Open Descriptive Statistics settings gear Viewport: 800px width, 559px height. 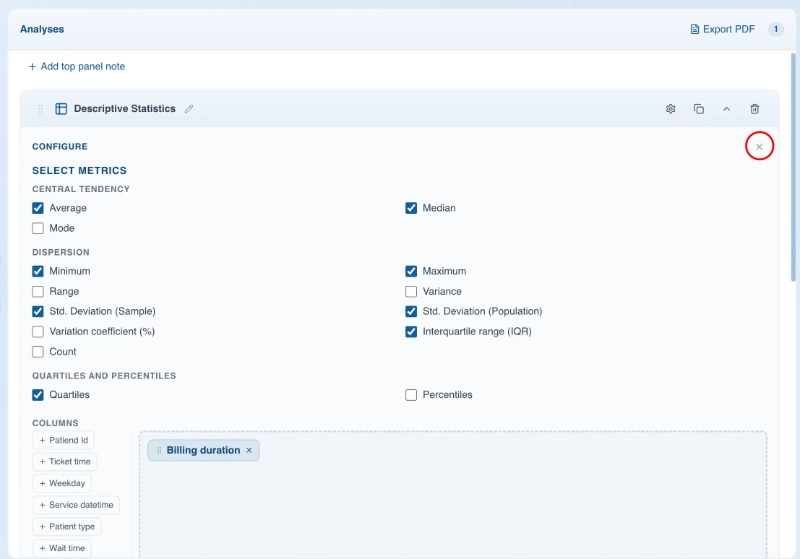671,109
